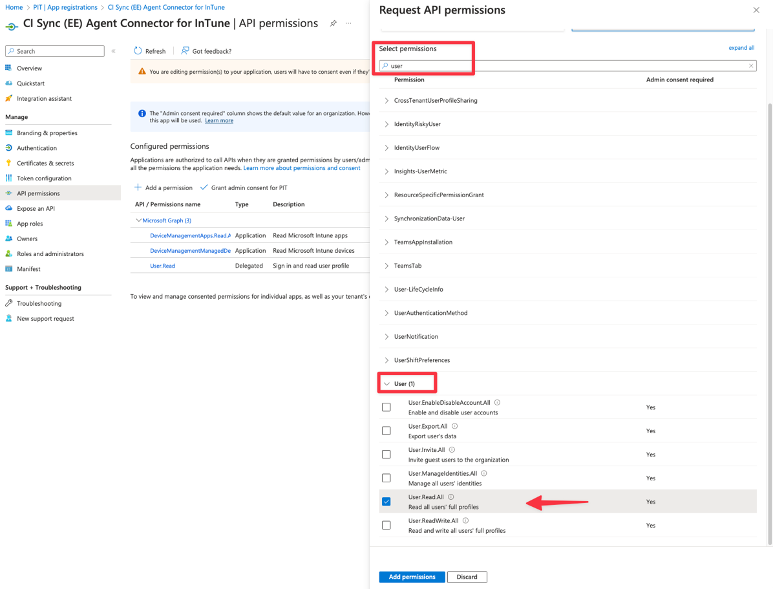Image resolution: width=774 pixels, height=590 pixels.
Task: Collapse the Microsoft Graph (3) group
Action: (x=139, y=220)
